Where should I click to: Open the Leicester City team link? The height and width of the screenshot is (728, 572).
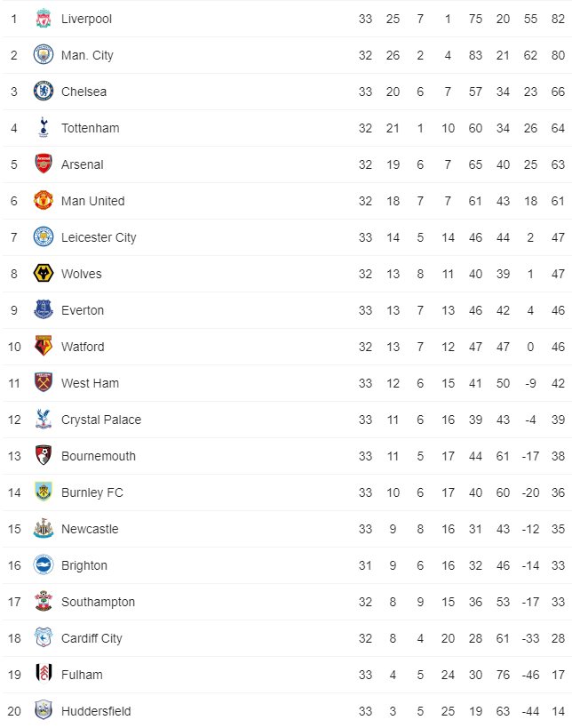(x=99, y=237)
